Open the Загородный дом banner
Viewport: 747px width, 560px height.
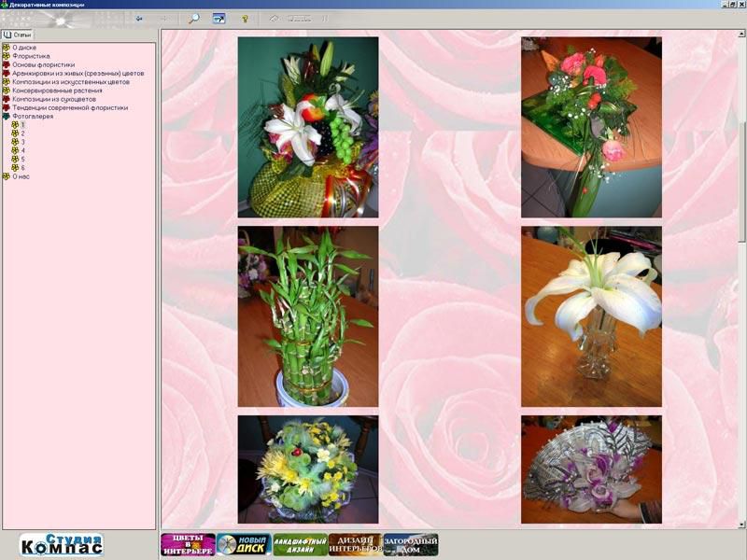coord(411,544)
